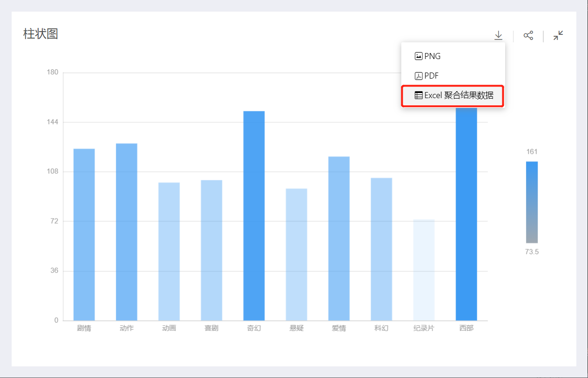Choose PDF export option
The image size is (588, 378).
(x=453, y=76)
